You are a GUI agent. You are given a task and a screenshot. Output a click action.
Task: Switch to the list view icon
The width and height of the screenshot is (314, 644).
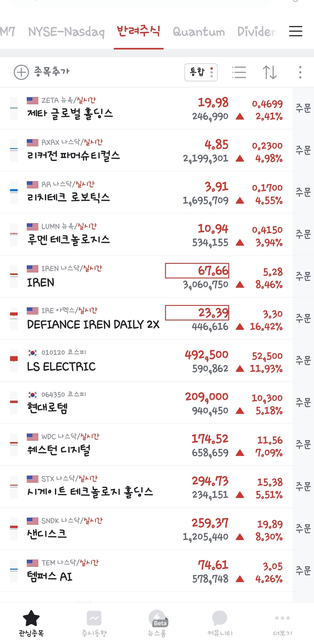click(239, 72)
